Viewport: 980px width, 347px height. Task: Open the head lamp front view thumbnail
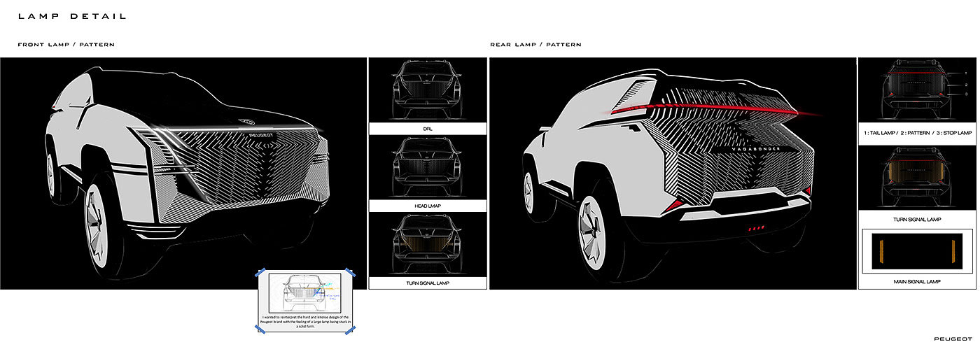pyautogui.click(x=427, y=167)
